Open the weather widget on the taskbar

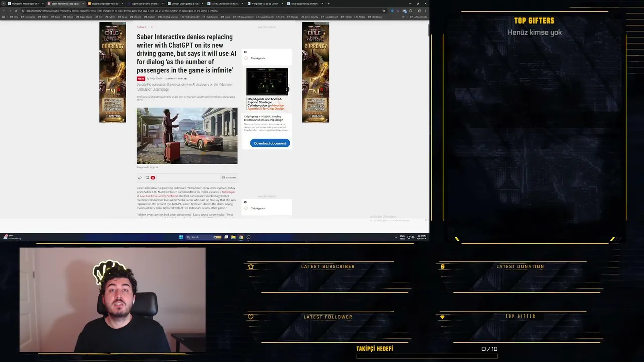[x=11, y=237]
